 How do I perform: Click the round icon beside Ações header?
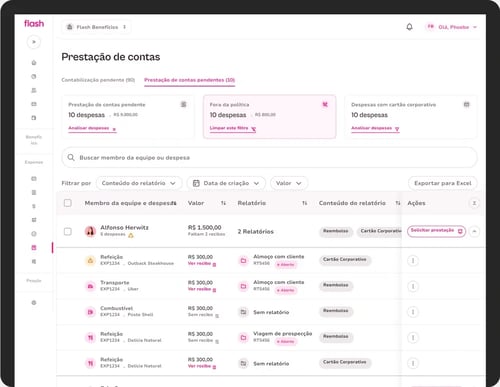tap(474, 203)
